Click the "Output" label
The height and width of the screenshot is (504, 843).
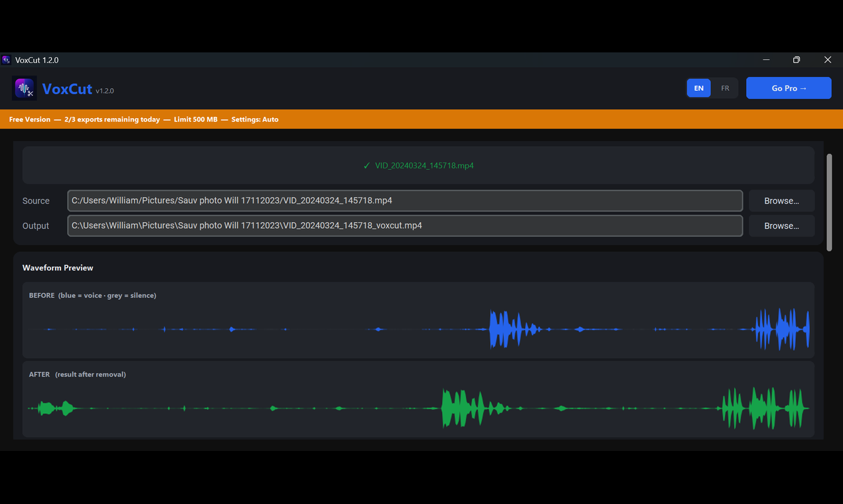point(36,226)
